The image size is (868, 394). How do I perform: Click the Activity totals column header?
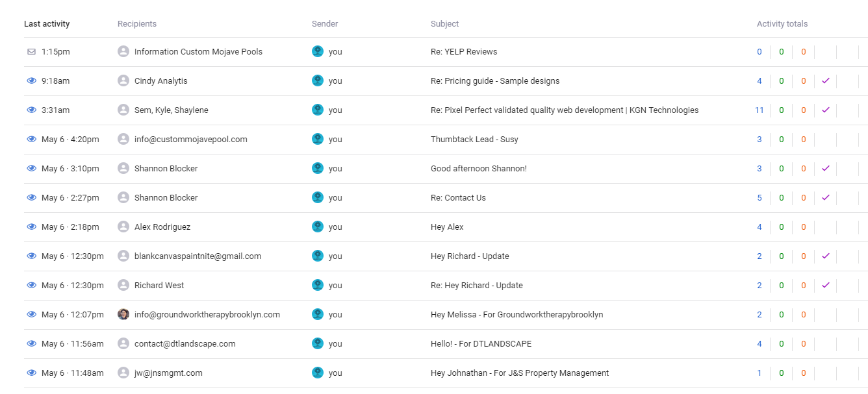click(782, 24)
